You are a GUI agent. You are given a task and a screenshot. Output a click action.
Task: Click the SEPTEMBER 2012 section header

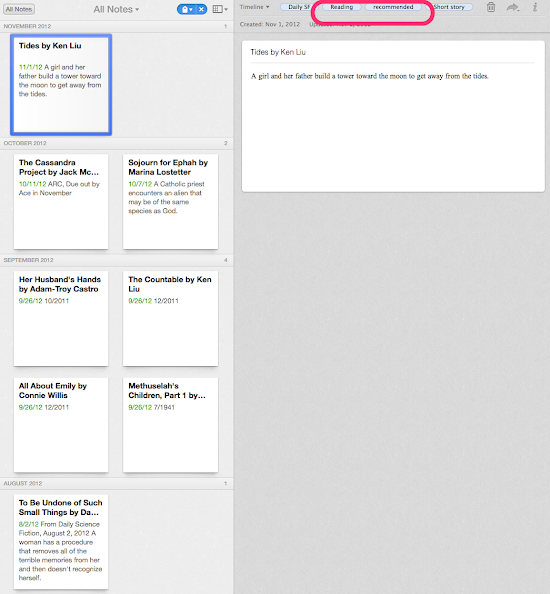click(x=117, y=260)
